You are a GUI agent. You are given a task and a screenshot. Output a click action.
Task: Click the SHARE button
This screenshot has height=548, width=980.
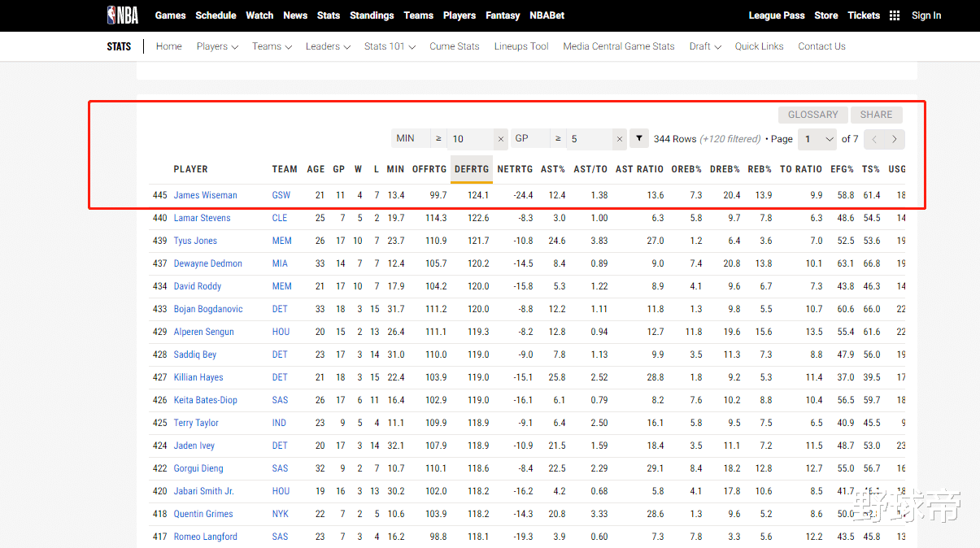click(x=876, y=115)
